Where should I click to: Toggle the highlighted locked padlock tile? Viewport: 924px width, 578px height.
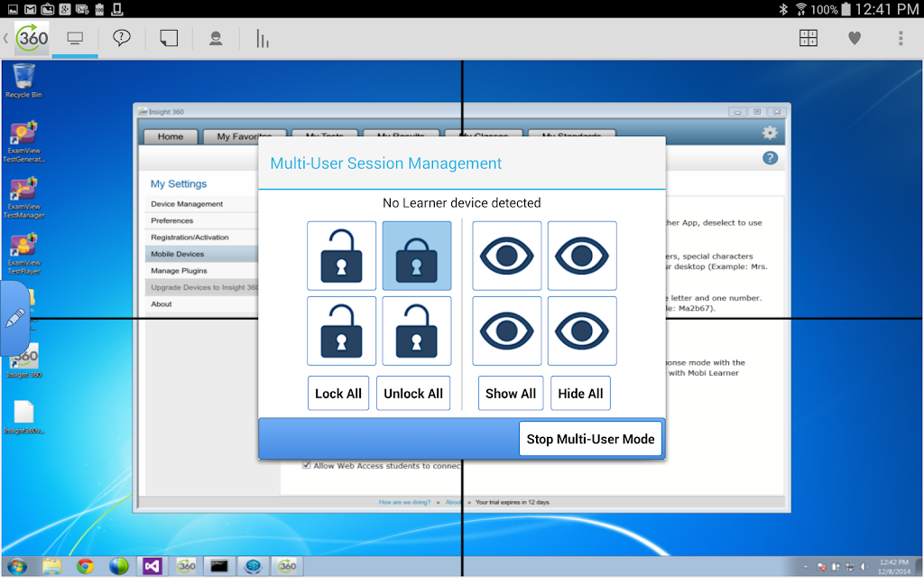(x=417, y=256)
